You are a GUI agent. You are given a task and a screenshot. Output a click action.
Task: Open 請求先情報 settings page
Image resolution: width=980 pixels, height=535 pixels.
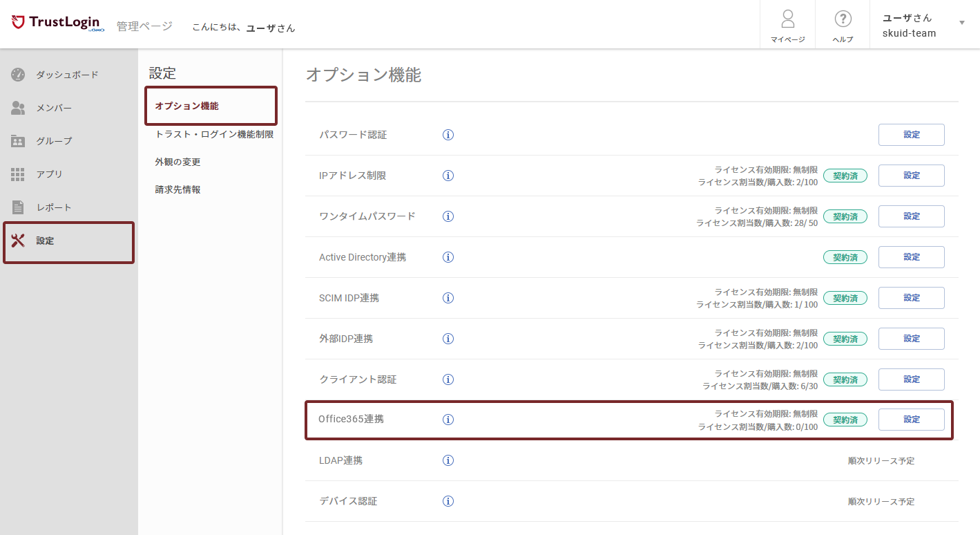[x=177, y=189]
